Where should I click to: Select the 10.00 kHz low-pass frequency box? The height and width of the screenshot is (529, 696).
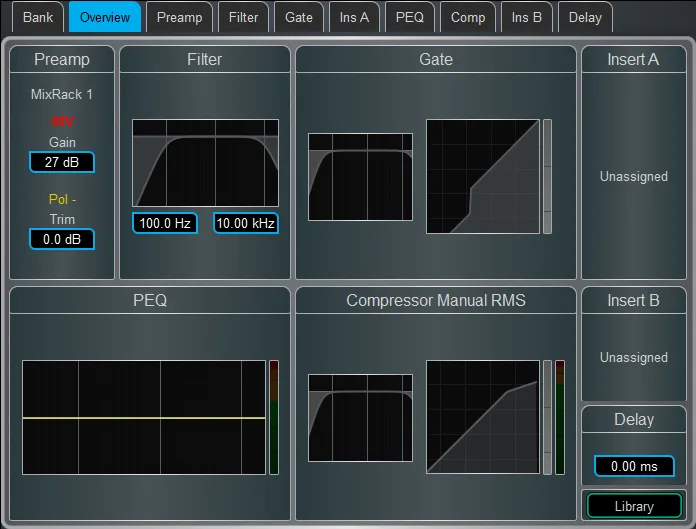[x=245, y=223]
